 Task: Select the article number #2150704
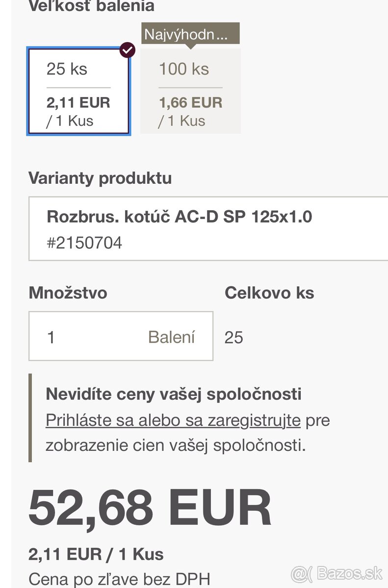pos(84,241)
